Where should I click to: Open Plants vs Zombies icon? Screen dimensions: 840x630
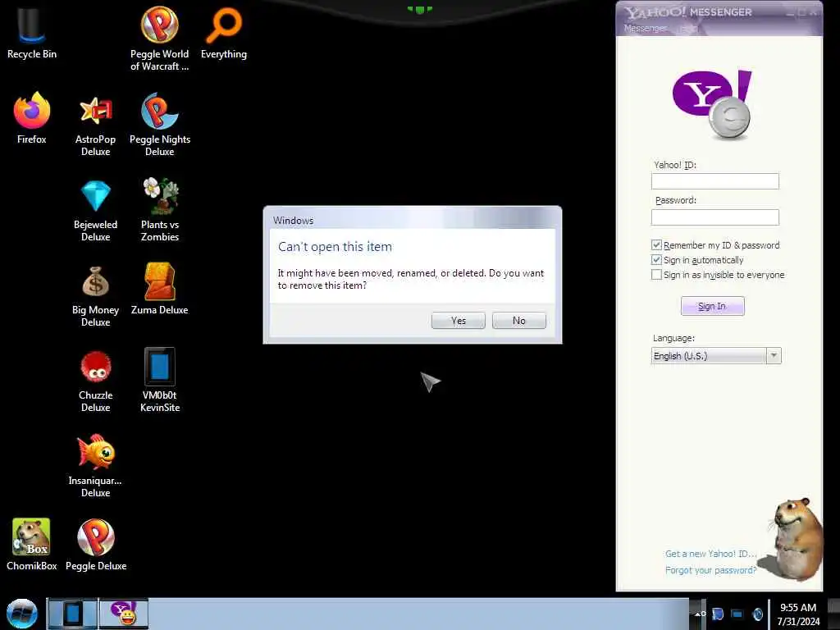click(x=160, y=210)
